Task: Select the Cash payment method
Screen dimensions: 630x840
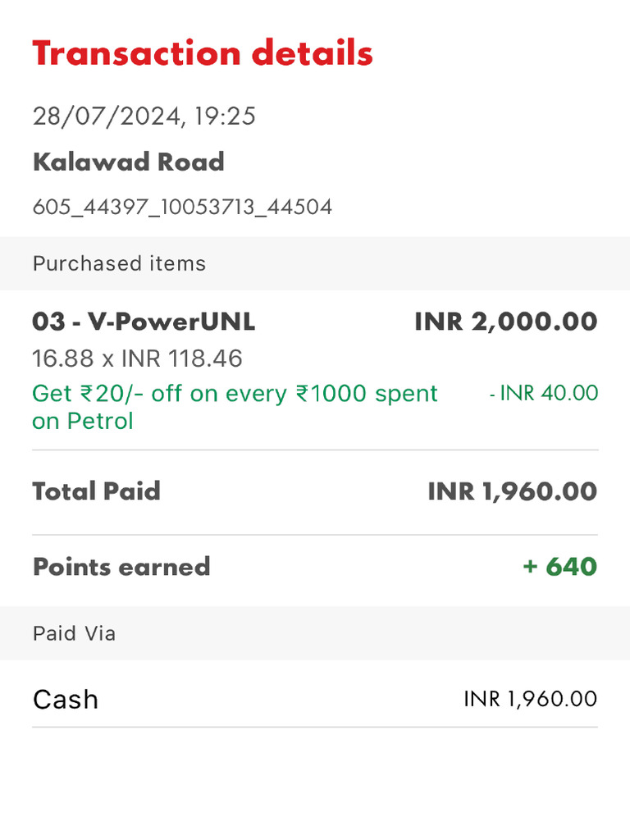Action: (x=66, y=700)
